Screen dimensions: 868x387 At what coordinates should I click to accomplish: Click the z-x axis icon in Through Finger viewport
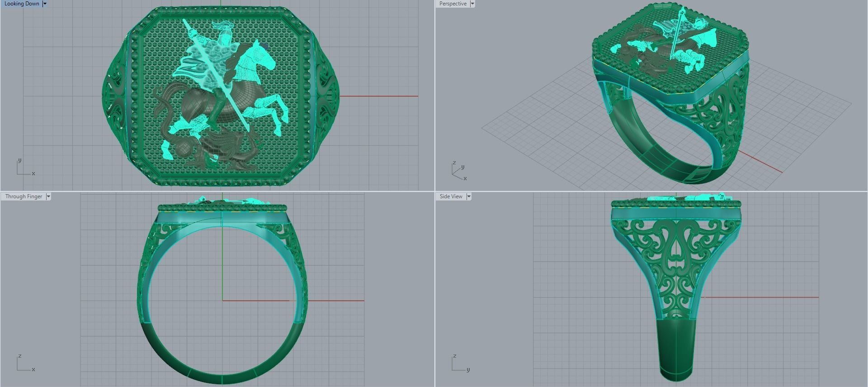point(25,363)
